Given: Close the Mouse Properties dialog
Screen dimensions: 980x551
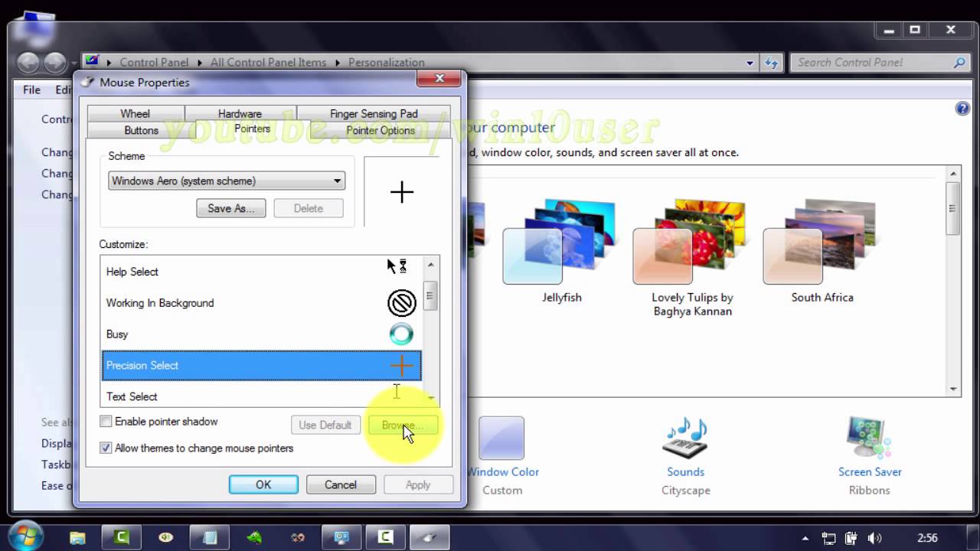Looking at the screenshot, I should click(x=439, y=78).
